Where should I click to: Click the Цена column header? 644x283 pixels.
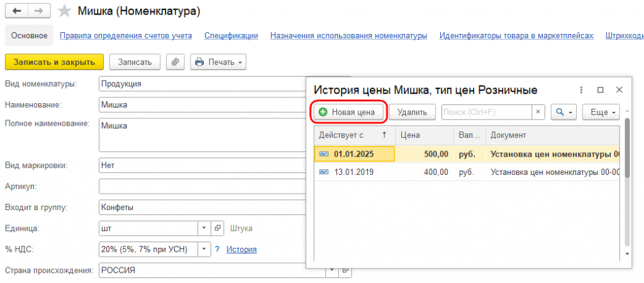[x=425, y=135]
